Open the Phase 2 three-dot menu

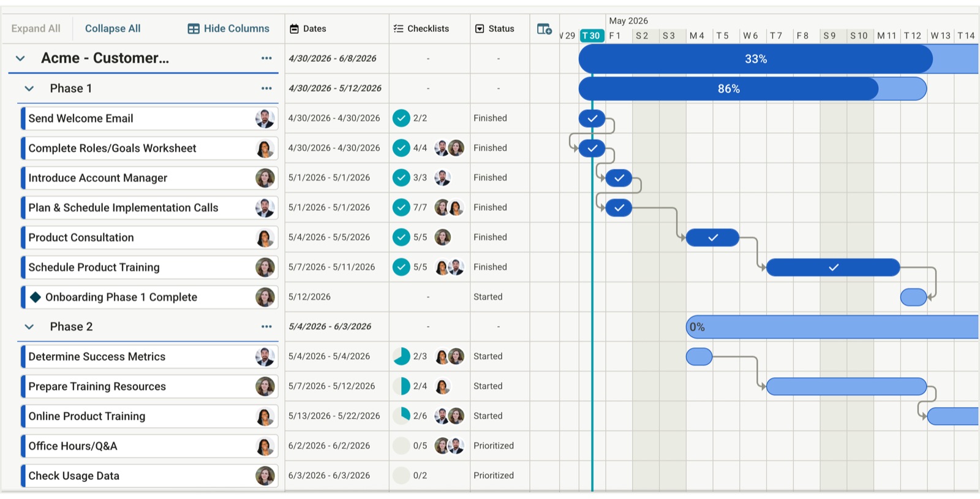coord(266,327)
